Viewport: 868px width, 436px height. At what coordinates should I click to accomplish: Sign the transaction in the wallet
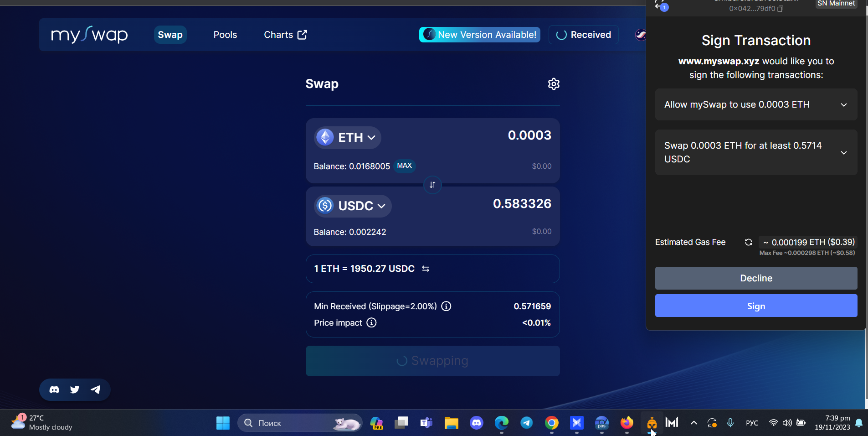[756, 306]
